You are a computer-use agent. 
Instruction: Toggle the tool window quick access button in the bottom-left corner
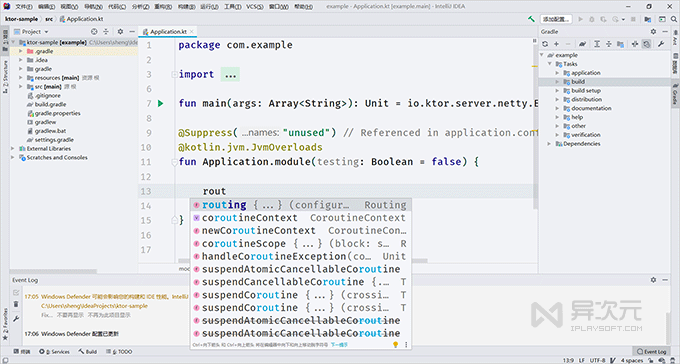tap(4, 360)
